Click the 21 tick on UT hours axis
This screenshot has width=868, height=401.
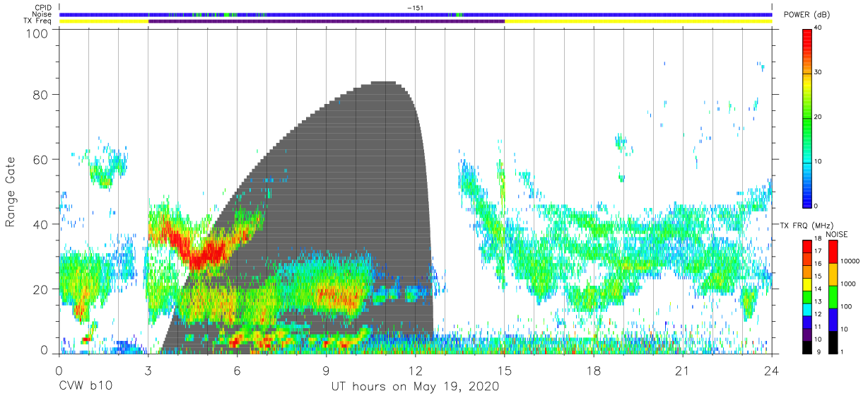(683, 371)
